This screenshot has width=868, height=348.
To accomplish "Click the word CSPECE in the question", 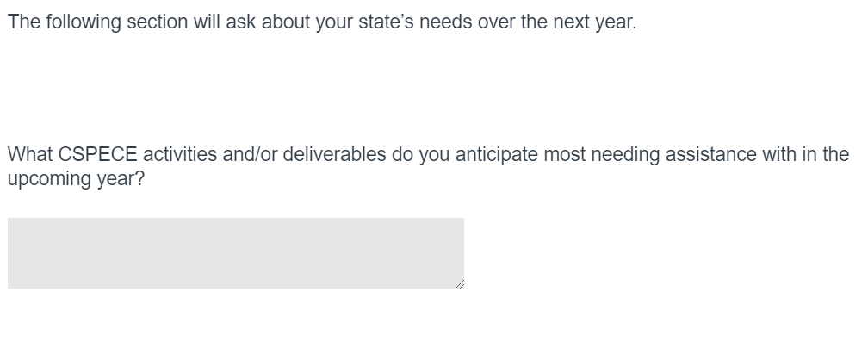I will pos(97,155).
